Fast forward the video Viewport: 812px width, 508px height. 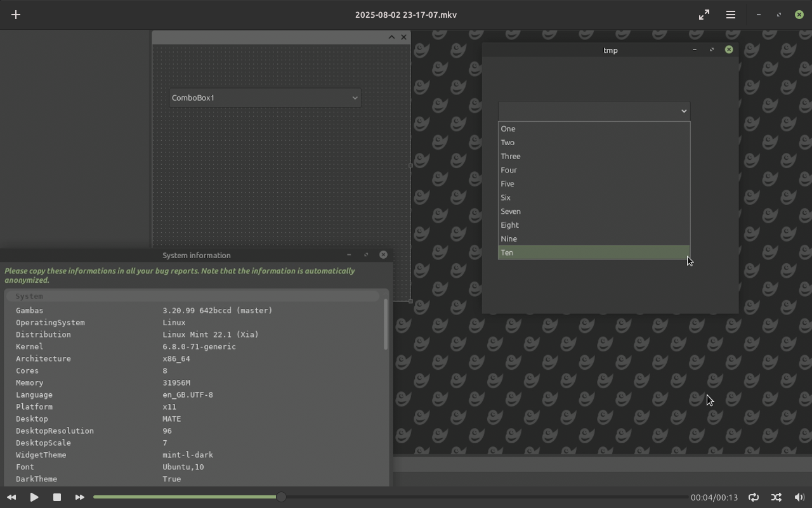pos(79,497)
